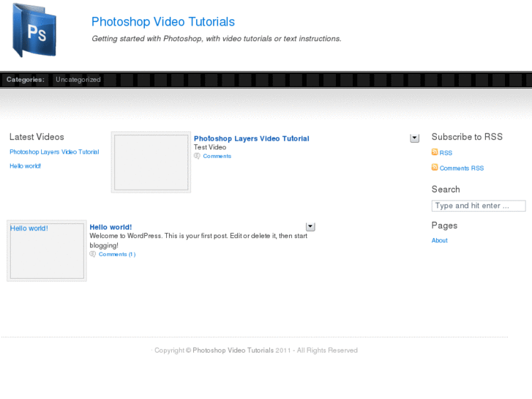The image size is (532, 399).
Task: Click comment bubble icon under Test Video
Action: click(197, 156)
